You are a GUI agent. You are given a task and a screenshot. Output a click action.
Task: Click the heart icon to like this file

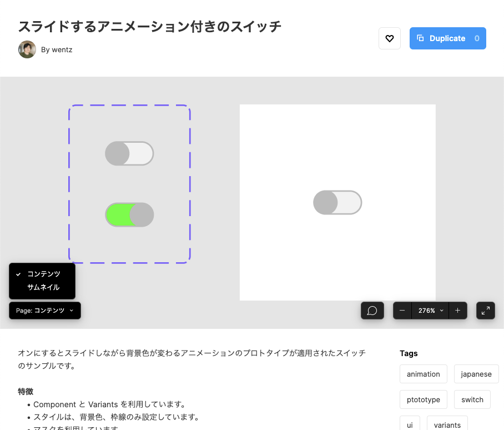coord(389,38)
